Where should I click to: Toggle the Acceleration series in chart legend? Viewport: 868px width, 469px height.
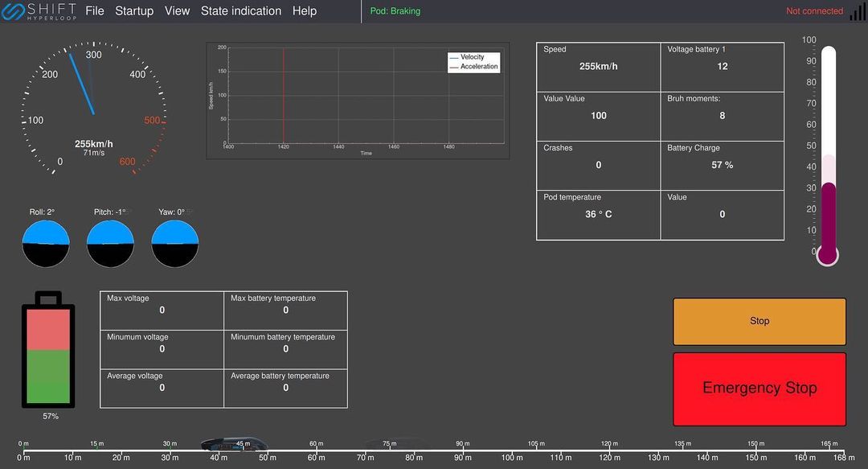point(478,67)
